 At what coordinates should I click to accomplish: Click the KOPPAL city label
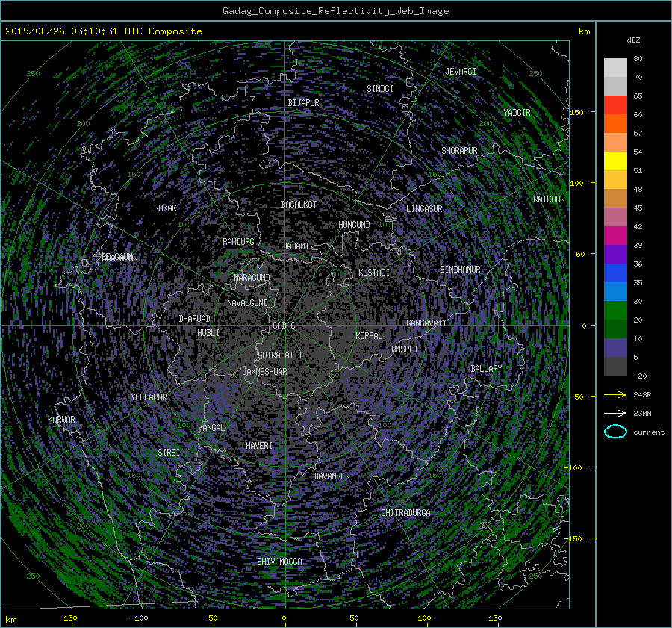click(x=369, y=335)
